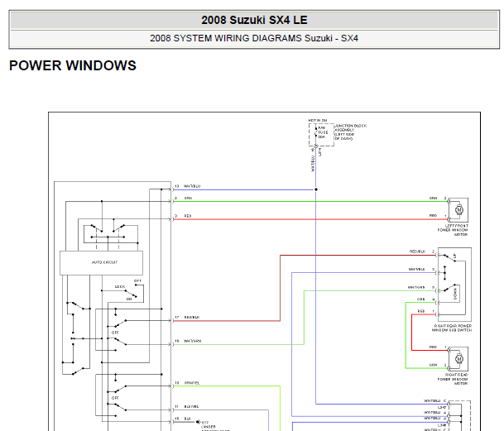Click the 'JUNCTION BLOCK ASSEMBLY' label
The width and height of the screenshot is (504, 431).
(351, 128)
